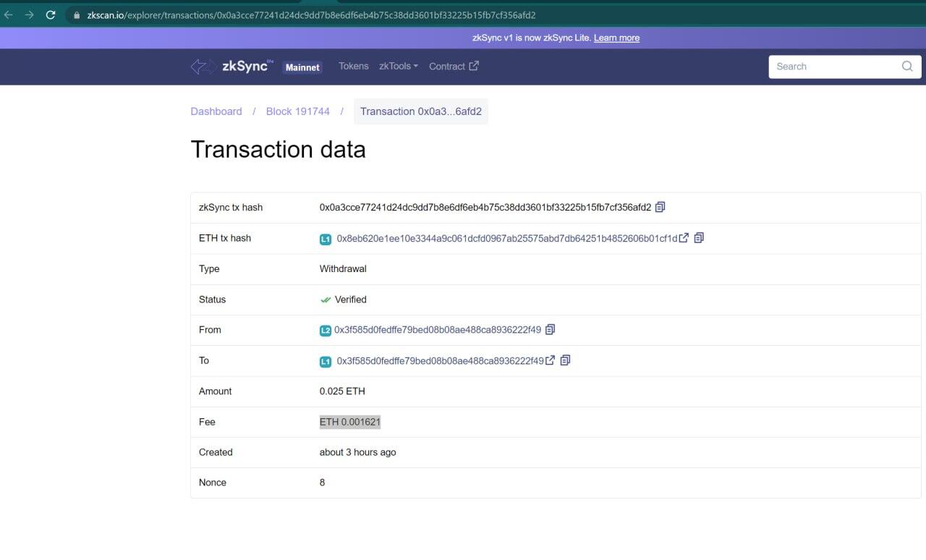Click the ETH tx hash row label
926x560 pixels.
[225, 238]
